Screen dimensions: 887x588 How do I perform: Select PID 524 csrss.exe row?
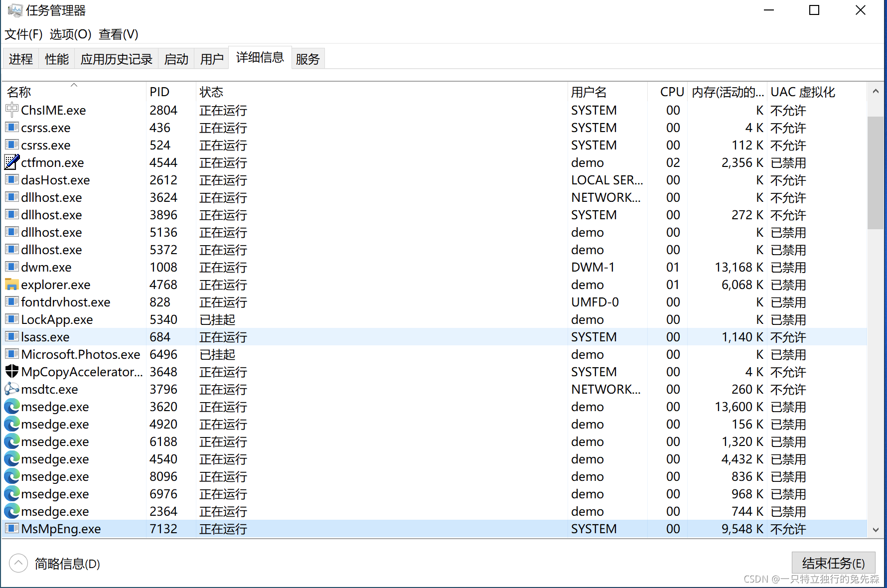tap(435, 145)
